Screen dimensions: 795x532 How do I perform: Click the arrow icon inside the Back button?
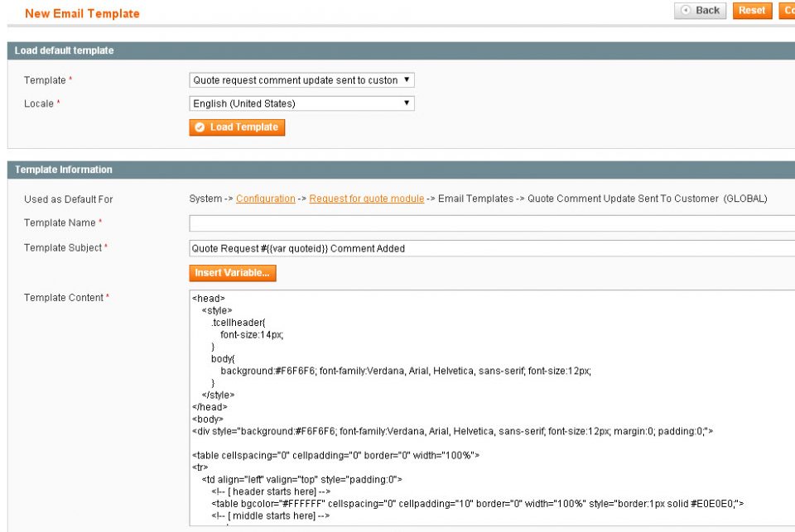pos(686,10)
